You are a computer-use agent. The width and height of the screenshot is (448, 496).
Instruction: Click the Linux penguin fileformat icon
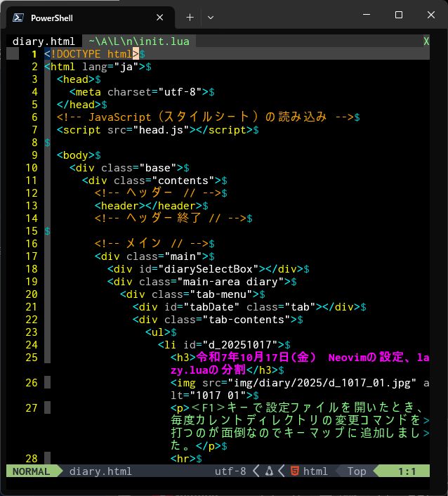point(269,471)
